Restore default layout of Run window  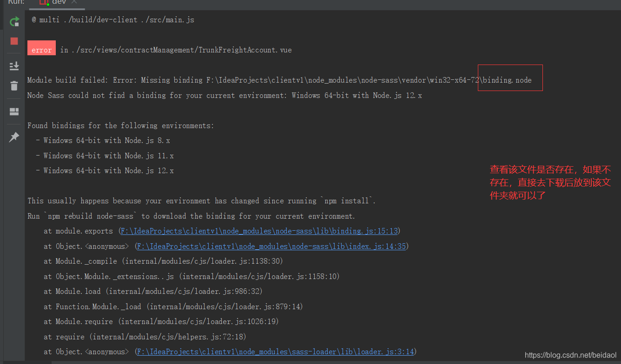tap(14, 110)
